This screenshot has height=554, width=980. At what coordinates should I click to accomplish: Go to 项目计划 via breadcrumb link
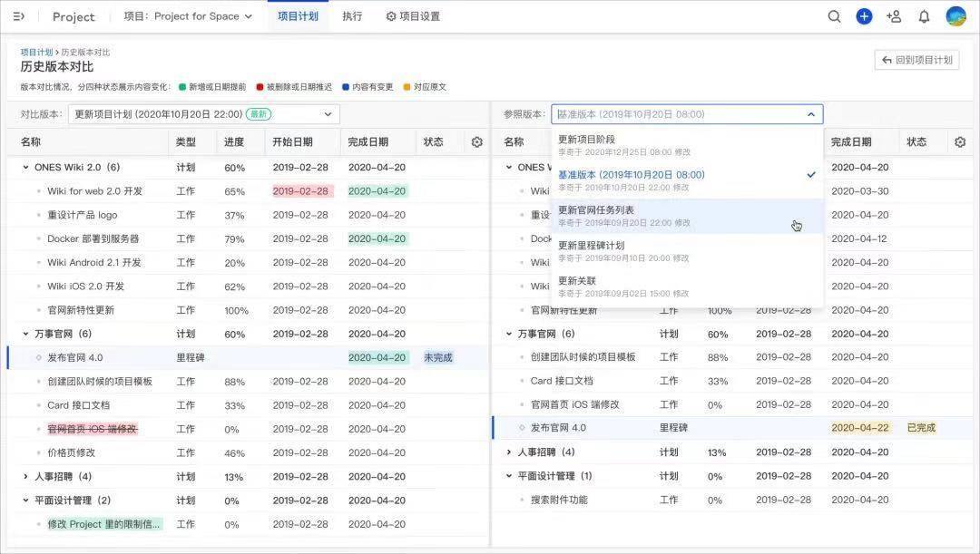tap(36, 52)
